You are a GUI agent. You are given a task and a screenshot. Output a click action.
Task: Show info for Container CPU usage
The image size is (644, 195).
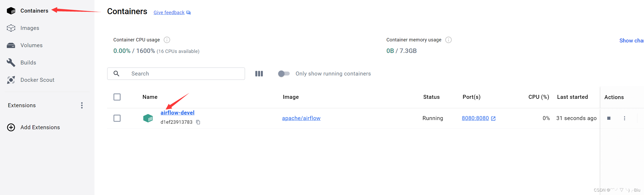click(x=167, y=40)
